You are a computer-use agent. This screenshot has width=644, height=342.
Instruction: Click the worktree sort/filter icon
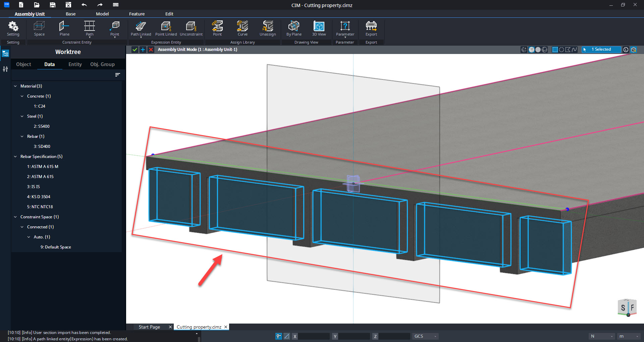coord(118,75)
